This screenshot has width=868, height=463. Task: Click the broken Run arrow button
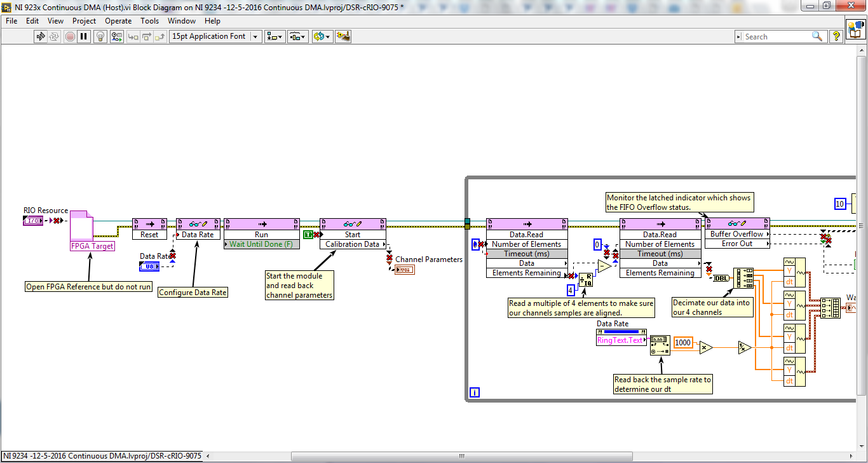(x=41, y=37)
